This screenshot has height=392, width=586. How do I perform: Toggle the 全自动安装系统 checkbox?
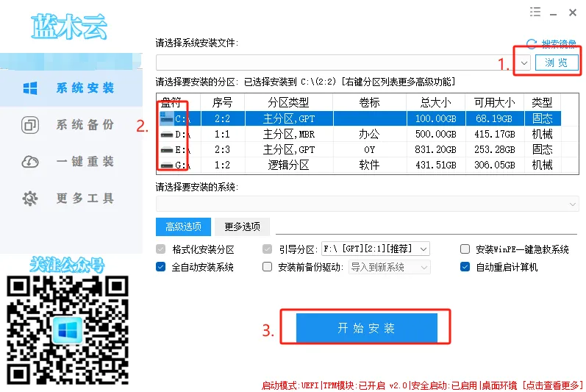[x=161, y=267]
